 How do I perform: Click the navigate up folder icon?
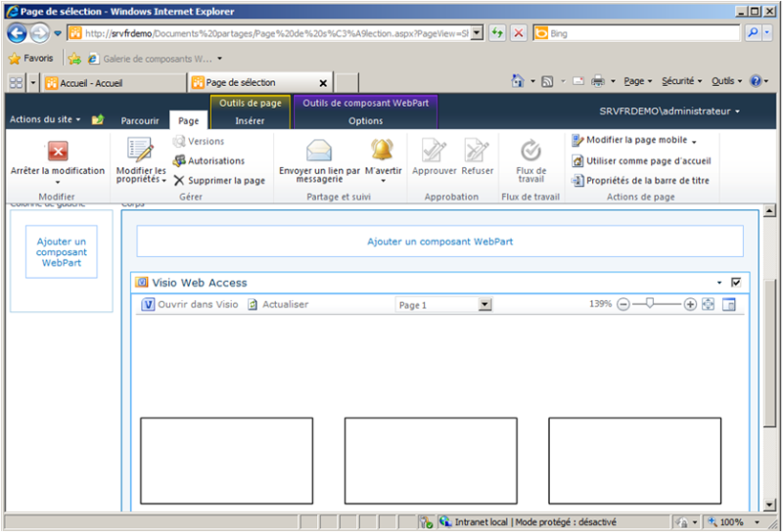tap(98, 119)
